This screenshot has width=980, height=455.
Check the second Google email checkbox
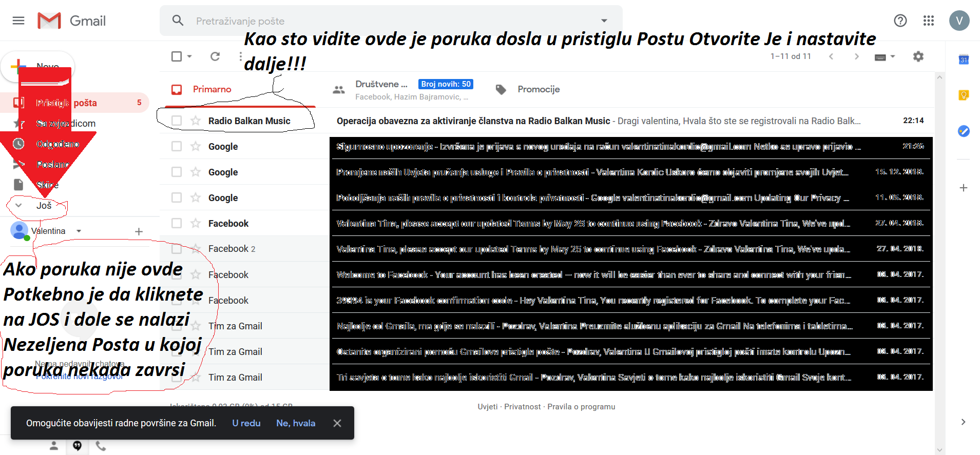[x=177, y=172]
